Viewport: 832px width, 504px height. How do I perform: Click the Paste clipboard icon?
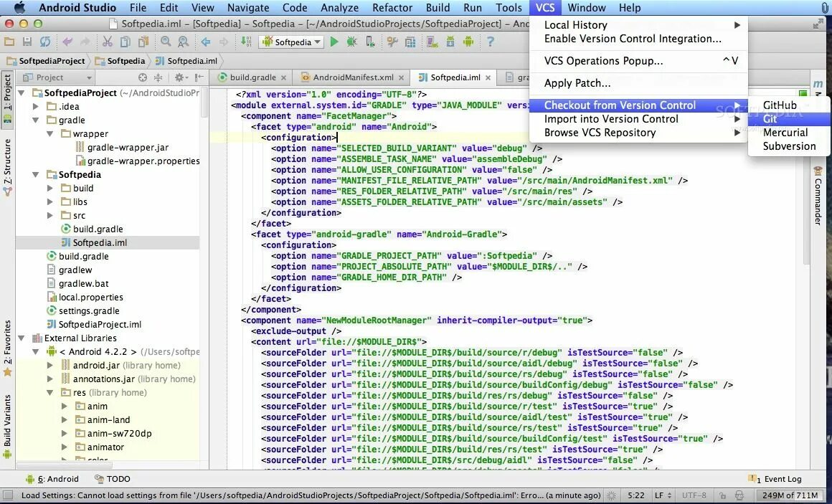(x=143, y=42)
